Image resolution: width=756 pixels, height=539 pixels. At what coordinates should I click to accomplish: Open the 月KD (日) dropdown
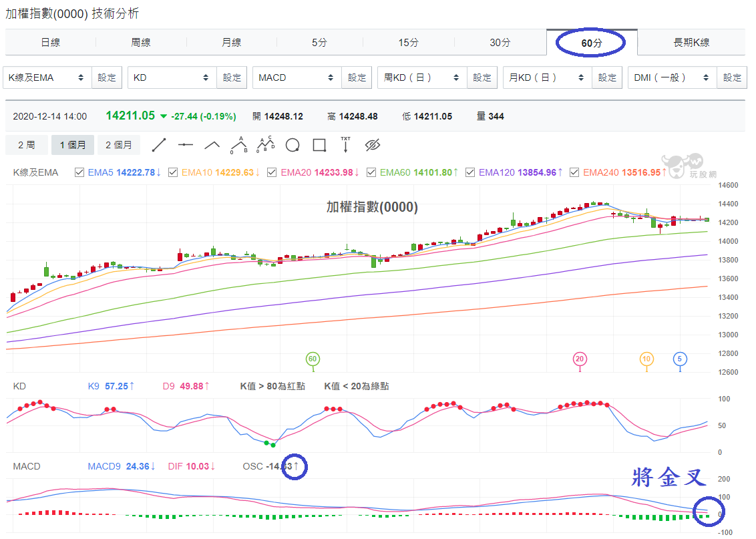point(547,77)
